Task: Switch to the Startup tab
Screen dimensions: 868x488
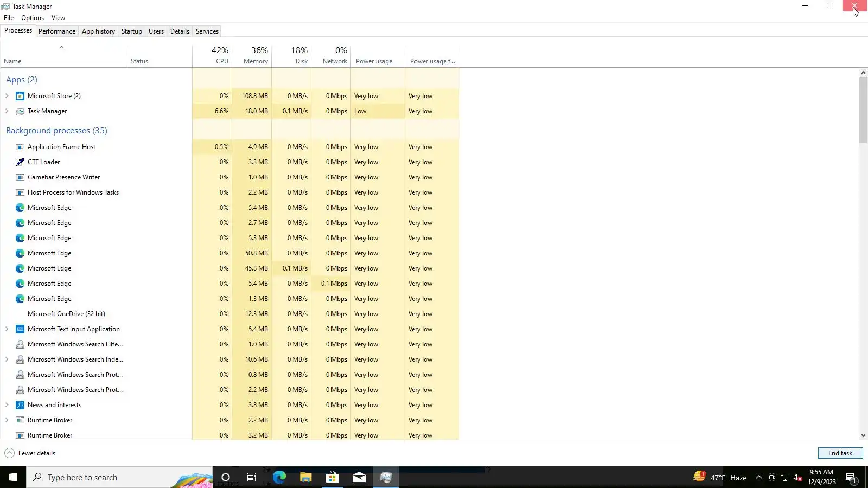Action: (132, 31)
